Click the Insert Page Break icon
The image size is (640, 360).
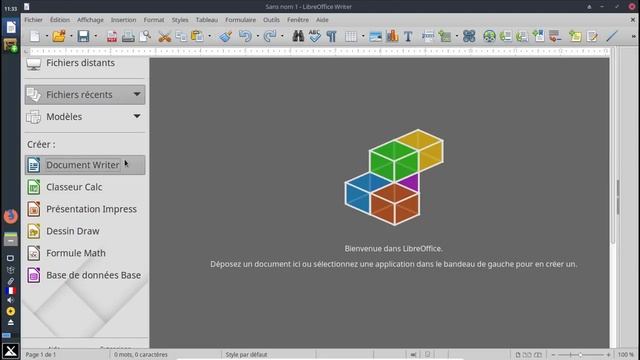click(x=428, y=36)
